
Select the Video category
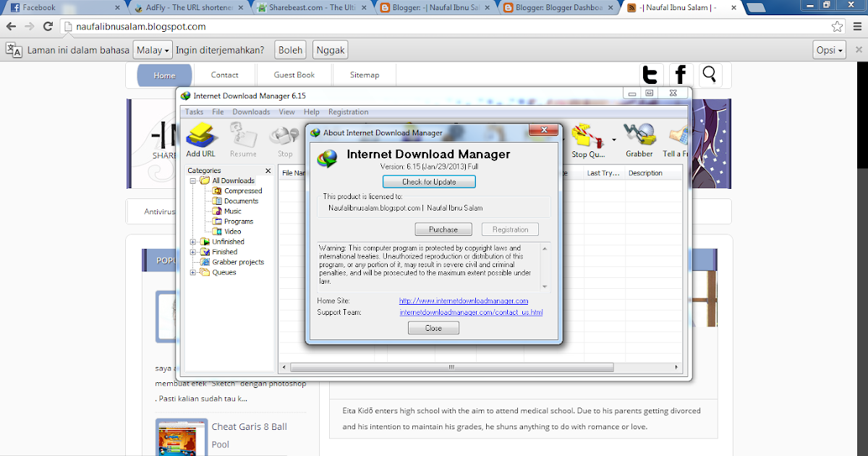tap(227, 232)
